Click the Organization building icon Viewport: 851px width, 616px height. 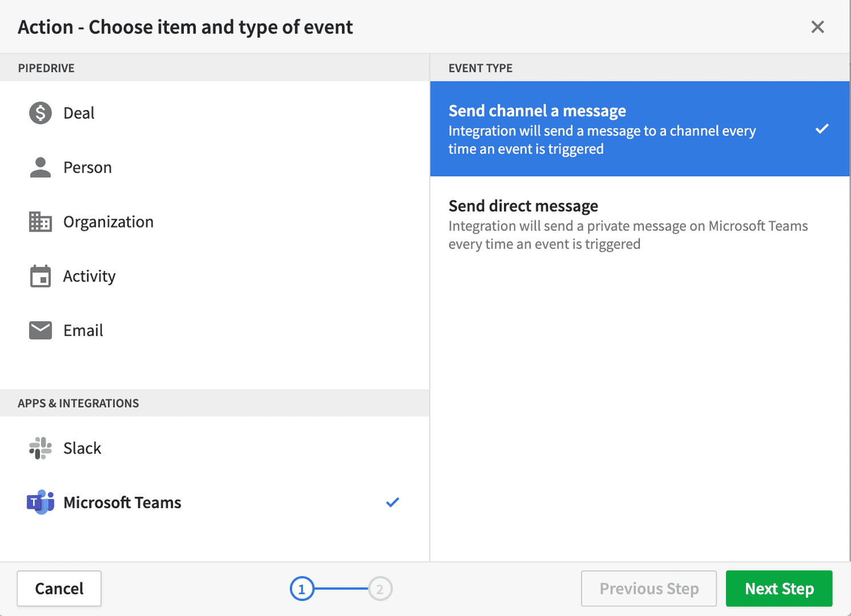click(x=41, y=221)
